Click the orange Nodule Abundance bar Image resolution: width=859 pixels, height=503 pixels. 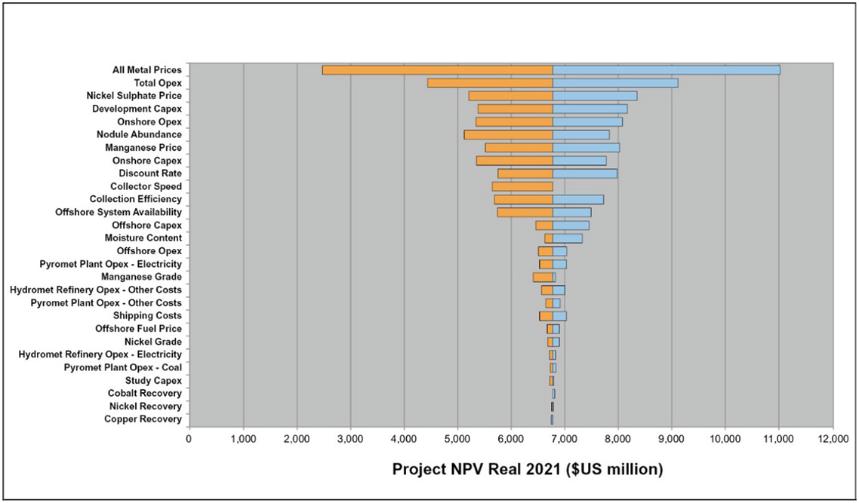coord(508,135)
